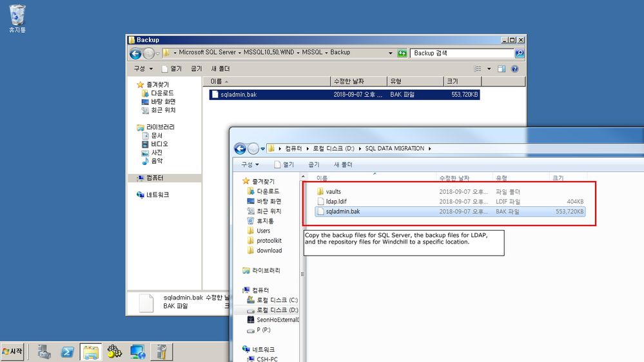Image resolution: width=644 pixels, height=362 pixels.
Task: Click the search magnifier in Backup window
Action: tap(520, 53)
